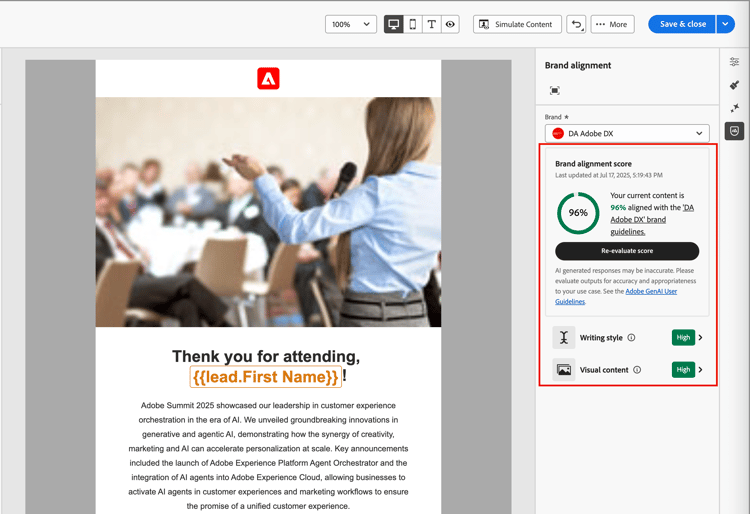The height and width of the screenshot is (514, 750).
Task: Expand the Writing style chevron
Action: coord(701,338)
